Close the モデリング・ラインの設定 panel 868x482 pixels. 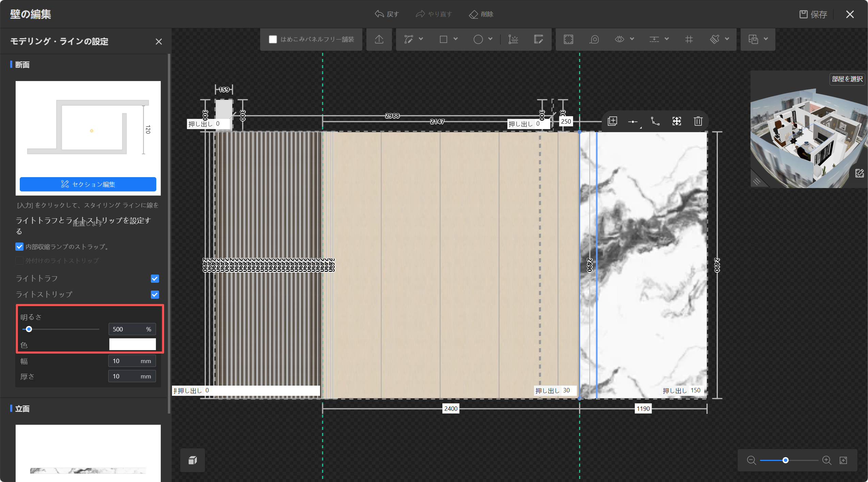coord(159,42)
